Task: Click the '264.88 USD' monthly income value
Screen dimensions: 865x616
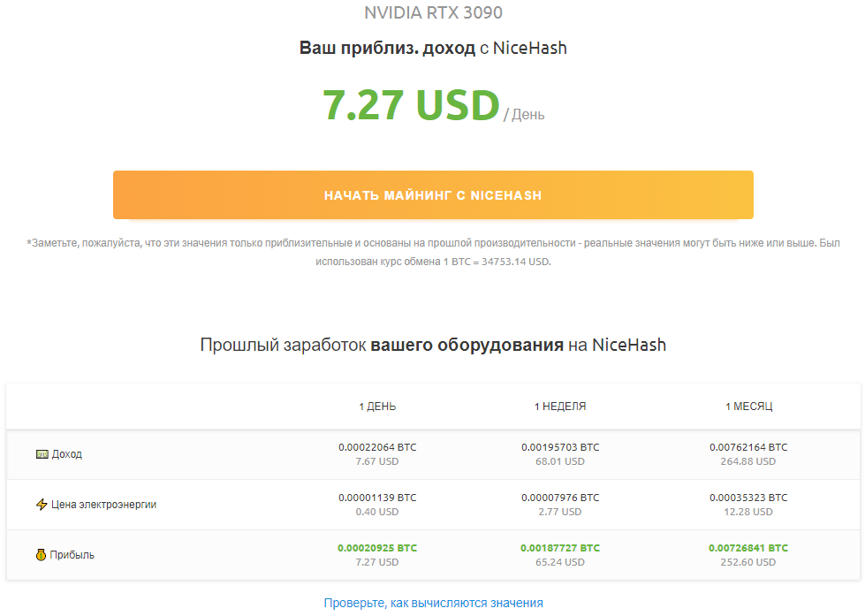Action: point(748,461)
